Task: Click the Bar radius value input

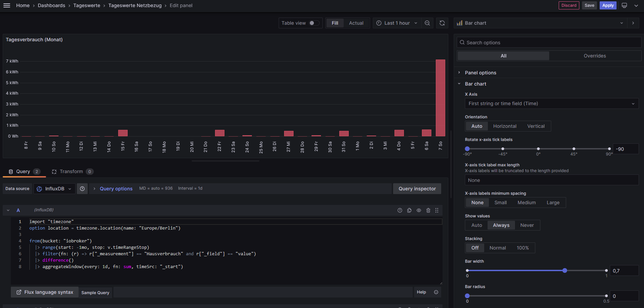Action: 624,296
